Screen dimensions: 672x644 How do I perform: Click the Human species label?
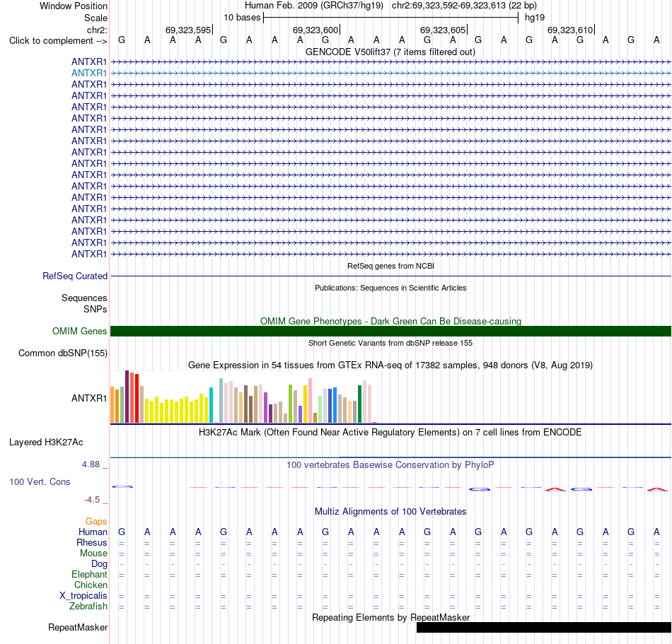(93, 532)
